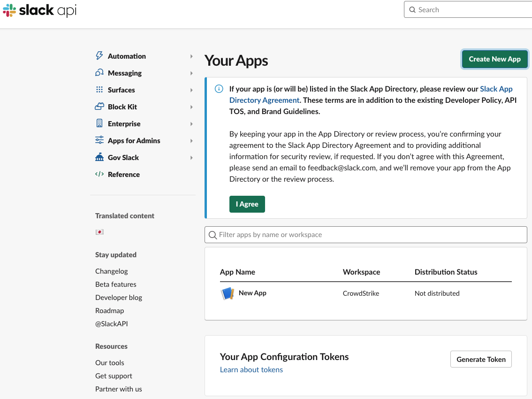
Task: Click the info icon in the directory notice
Action: (x=219, y=89)
